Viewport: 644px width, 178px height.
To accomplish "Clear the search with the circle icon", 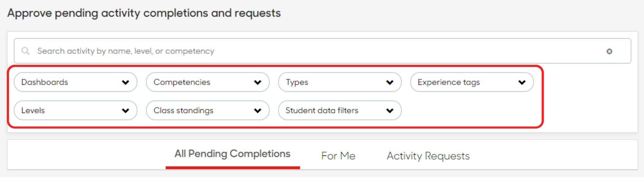I will coord(609,51).
